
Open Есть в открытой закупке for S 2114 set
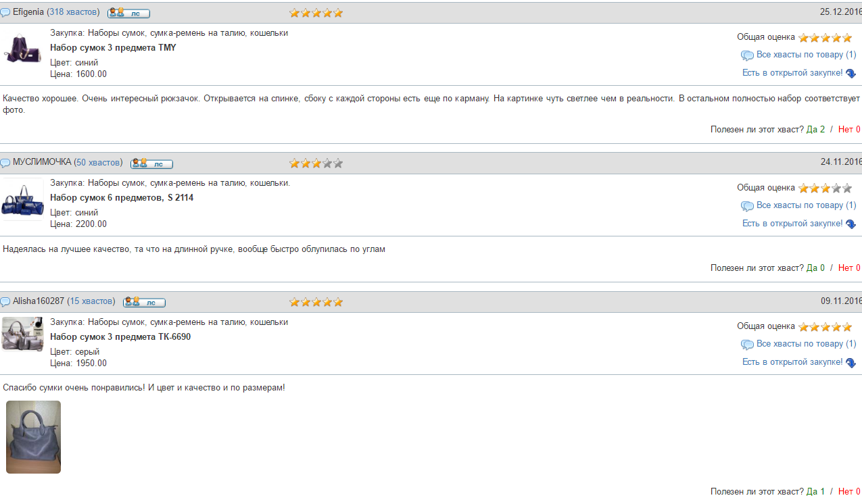tap(792, 224)
